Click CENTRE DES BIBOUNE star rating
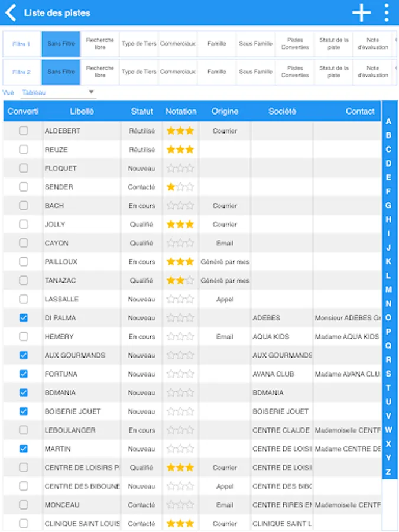 click(x=180, y=486)
